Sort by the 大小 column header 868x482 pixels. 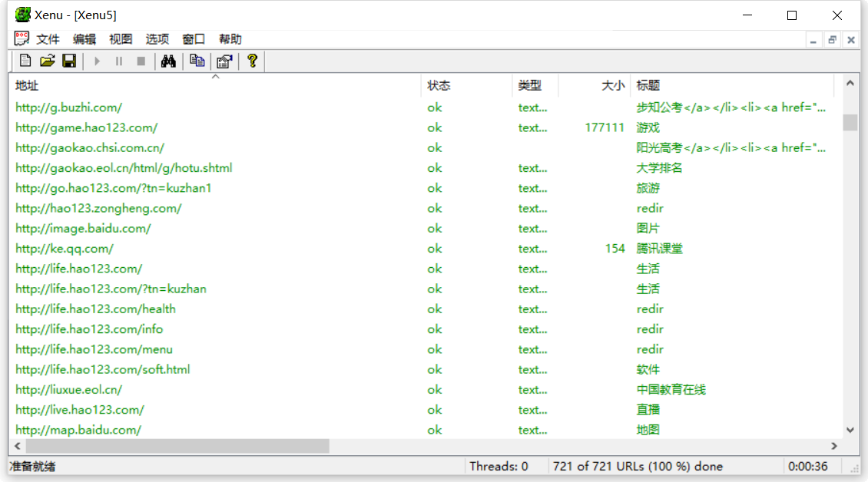tap(612, 86)
